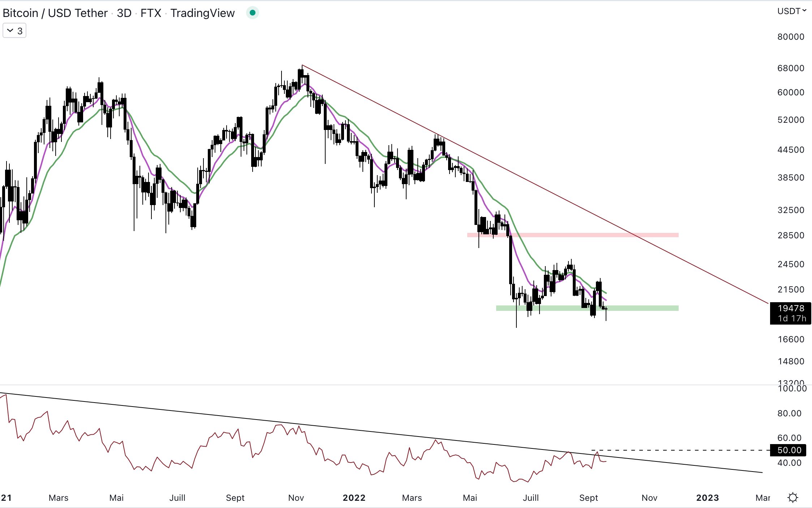Click the 50.00 RSI level label

[789, 450]
